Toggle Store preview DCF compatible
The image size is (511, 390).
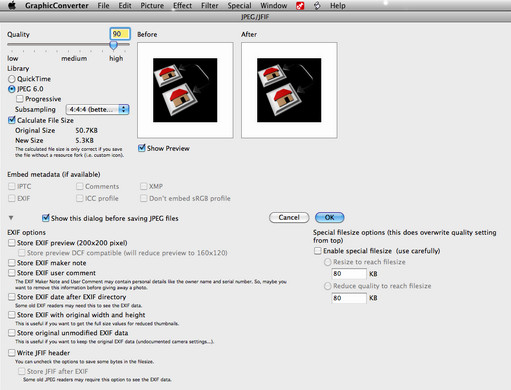(x=22, y=253)
